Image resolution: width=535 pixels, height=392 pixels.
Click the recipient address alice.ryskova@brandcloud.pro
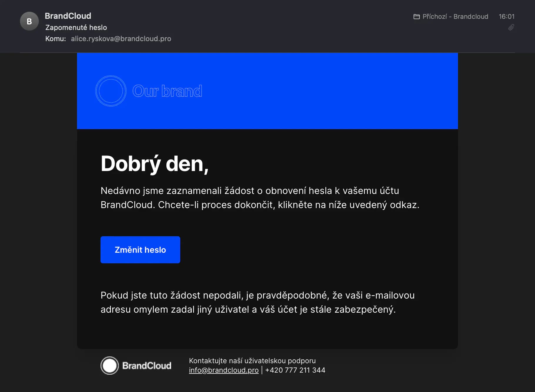click(121, 39)
